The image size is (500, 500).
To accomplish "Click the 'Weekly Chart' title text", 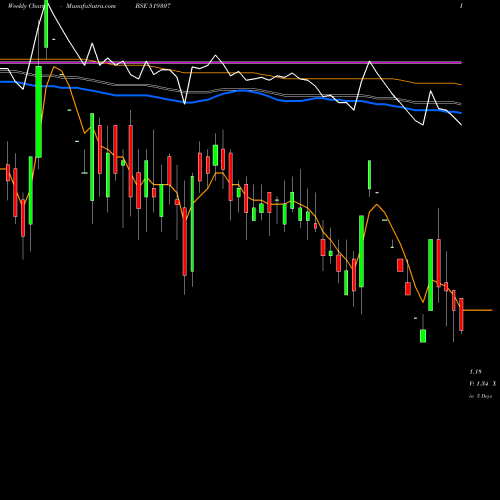I will 26,6.
